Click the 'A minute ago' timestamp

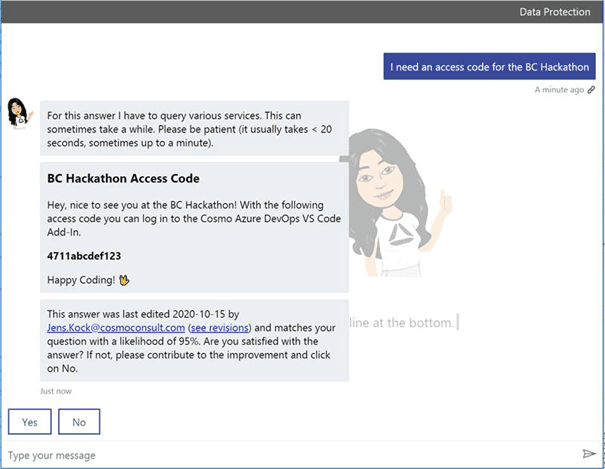tap(558, 90)
